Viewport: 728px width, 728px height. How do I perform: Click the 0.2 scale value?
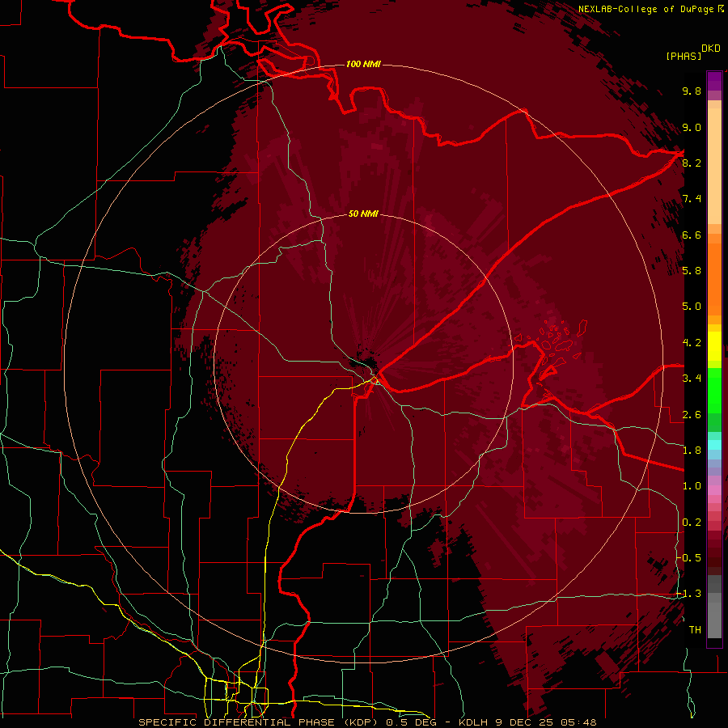tap(692, 522)
